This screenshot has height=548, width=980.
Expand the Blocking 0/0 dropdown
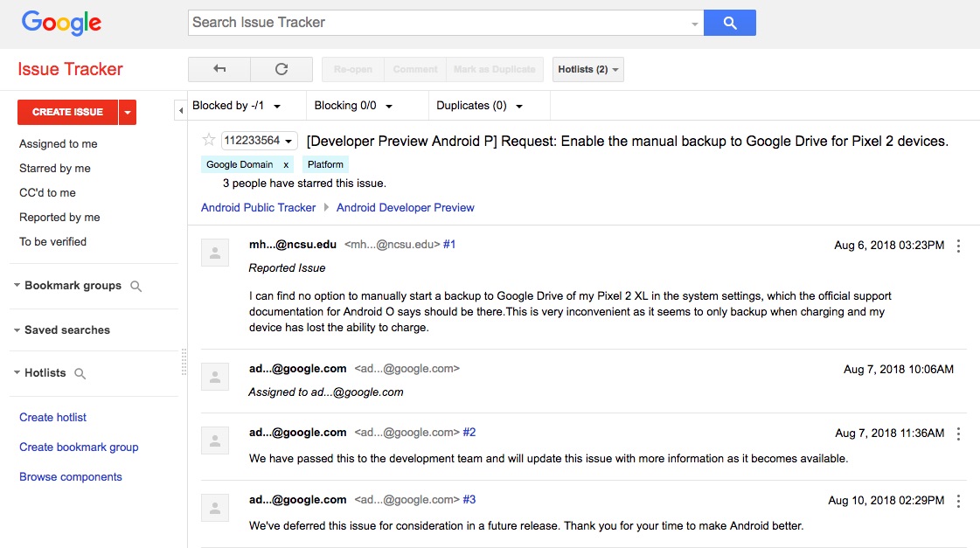[354, 106]
